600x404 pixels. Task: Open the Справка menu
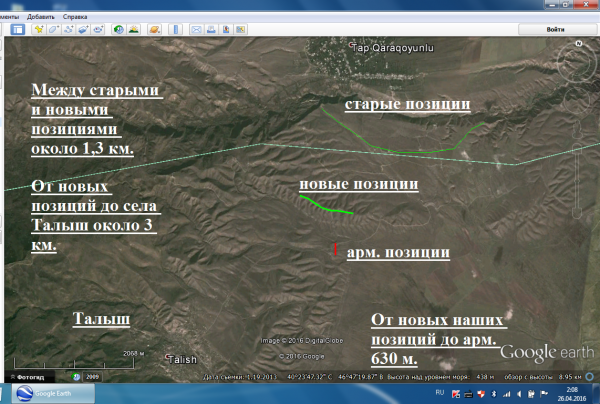(74, 17)
